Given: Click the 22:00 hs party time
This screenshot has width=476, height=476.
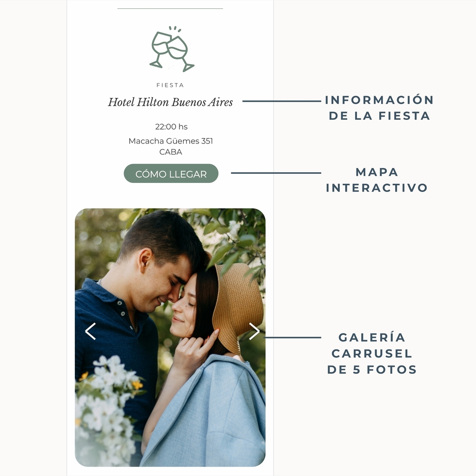Looking at the screenshot, I should point(172,127).
